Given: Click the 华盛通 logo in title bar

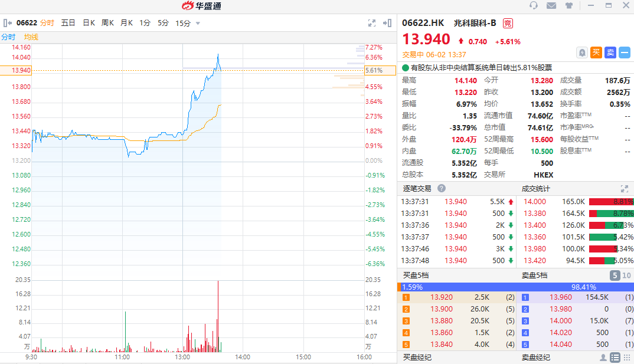Looking at the screenshot, I should (201, 6).
